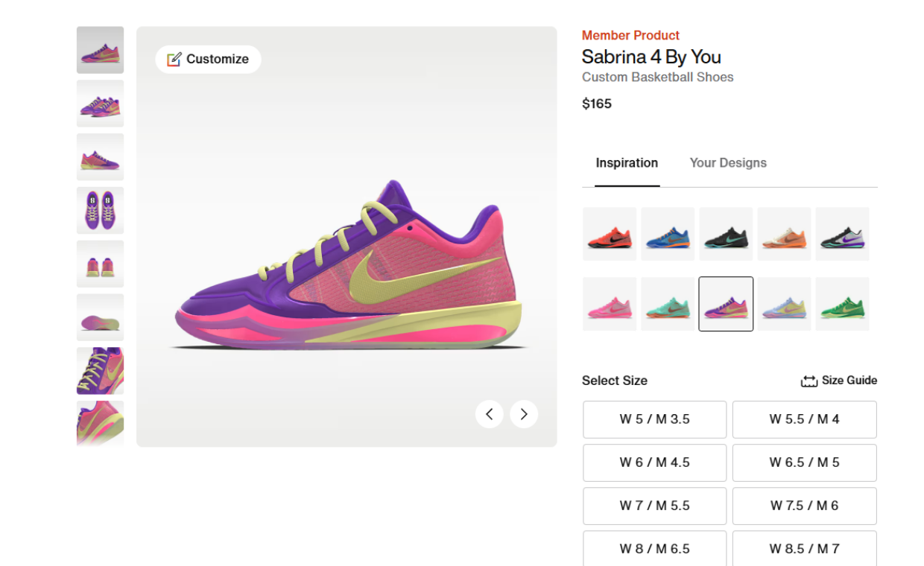Switch to the Inspiration tab
Image resolution: width=924 pixels, height=566 pixels.
pos(627,163)
